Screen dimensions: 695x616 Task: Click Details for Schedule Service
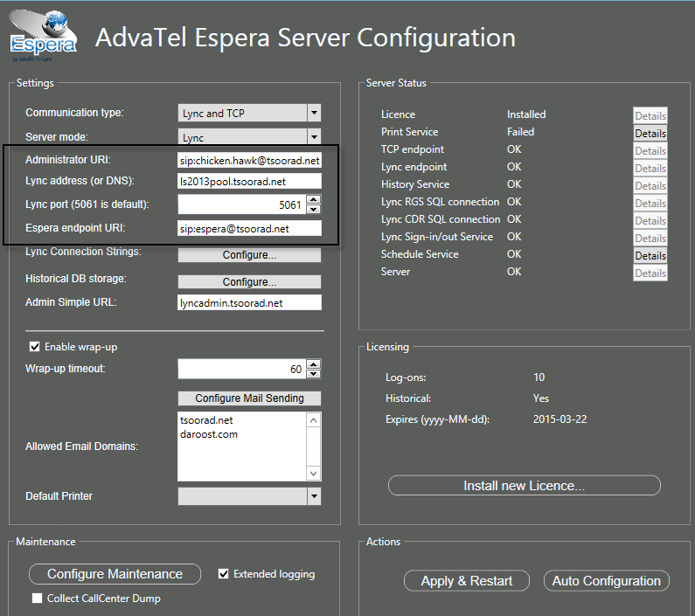pyautogui.click(x=650, y=256)
